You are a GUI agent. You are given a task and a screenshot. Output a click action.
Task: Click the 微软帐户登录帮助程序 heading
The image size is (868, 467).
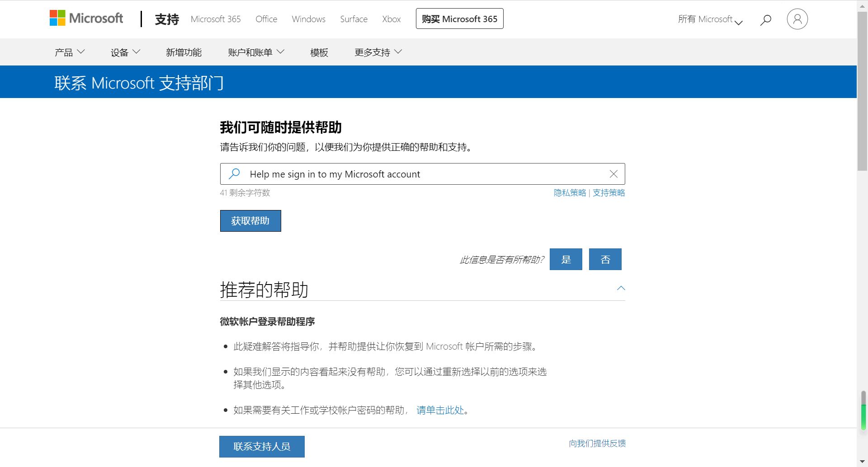(x=267, y=322)
